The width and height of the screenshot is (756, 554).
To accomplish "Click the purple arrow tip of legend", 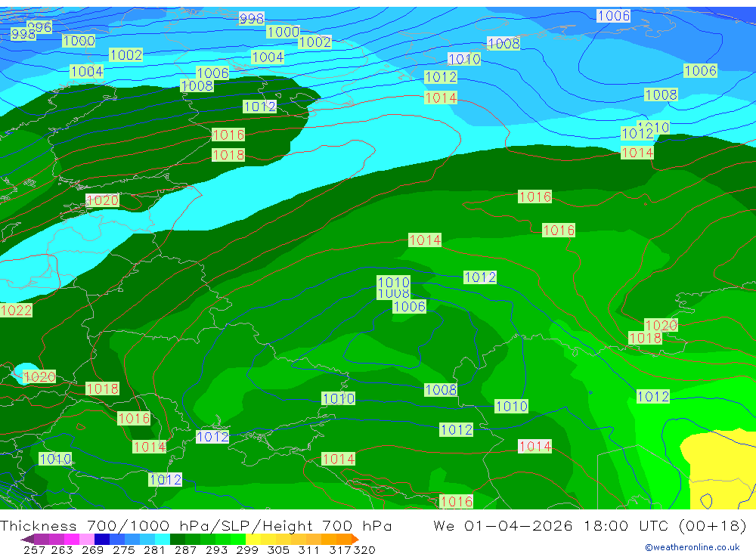I will coord(27,539).
